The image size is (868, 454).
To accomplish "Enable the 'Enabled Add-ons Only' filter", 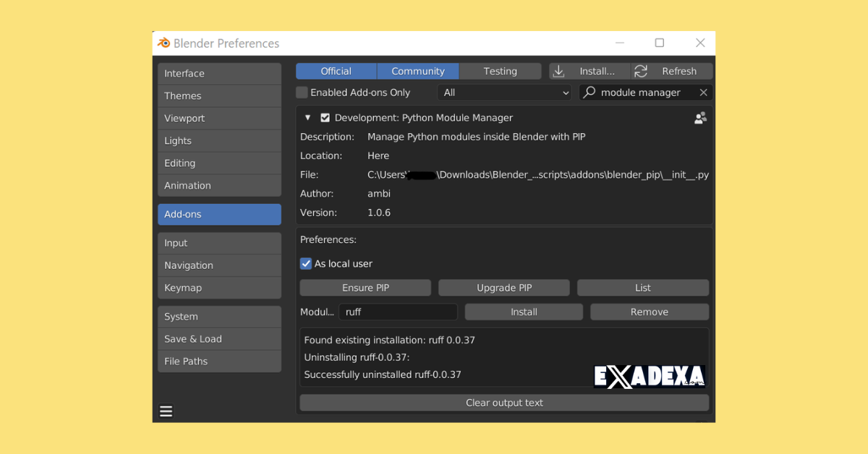I will pyautogui.click(x=302, y=92).
